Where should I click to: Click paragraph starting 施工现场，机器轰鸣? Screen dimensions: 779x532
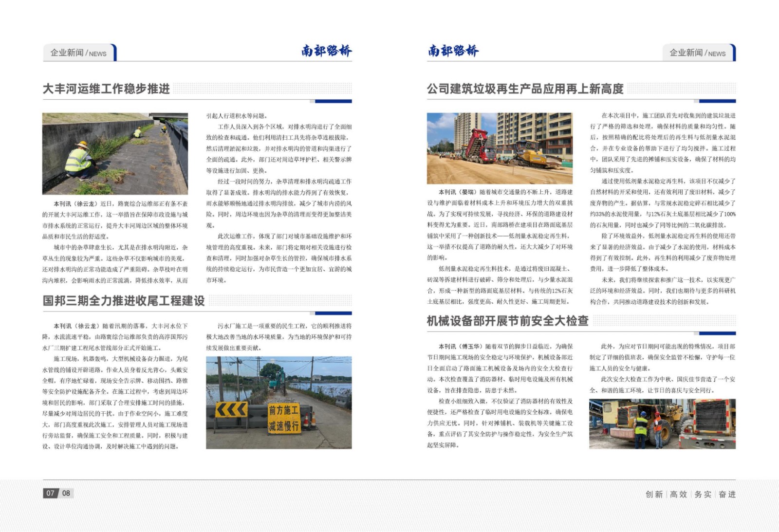click(x=115, y=403)
